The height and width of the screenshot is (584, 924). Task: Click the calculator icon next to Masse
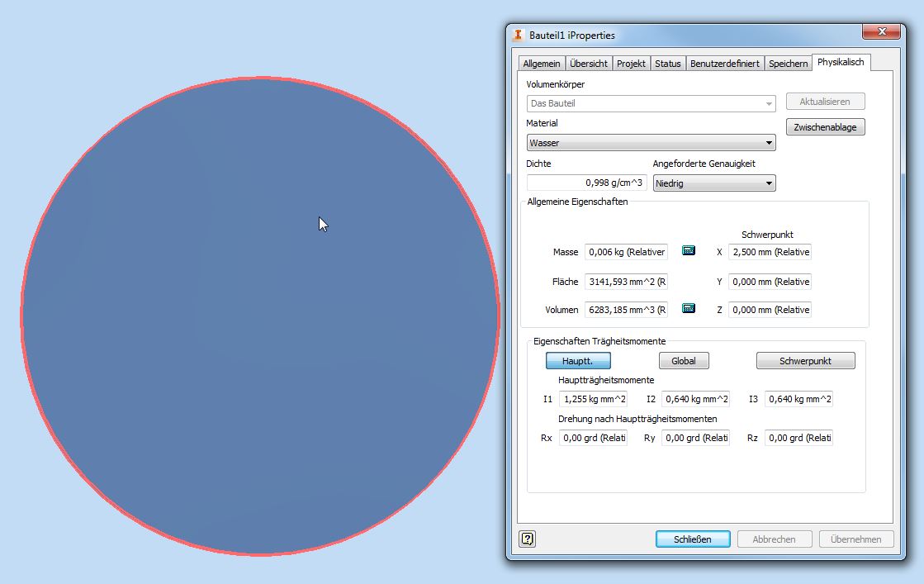[689, 251]
